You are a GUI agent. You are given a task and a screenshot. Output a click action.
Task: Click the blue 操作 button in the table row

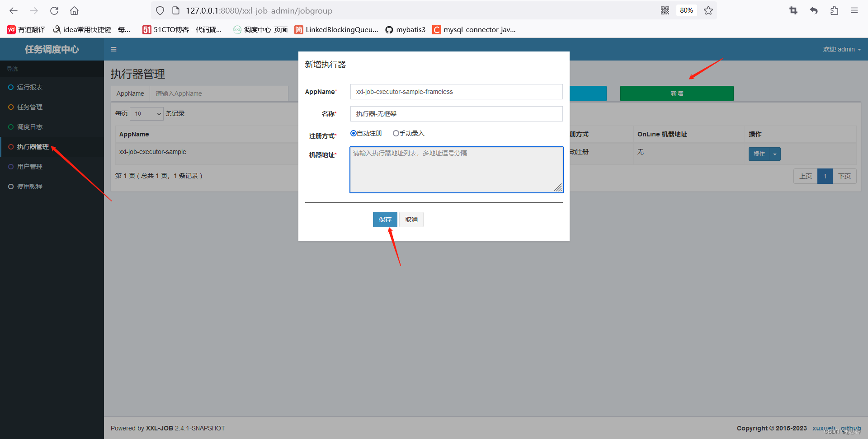coord(759,154)
